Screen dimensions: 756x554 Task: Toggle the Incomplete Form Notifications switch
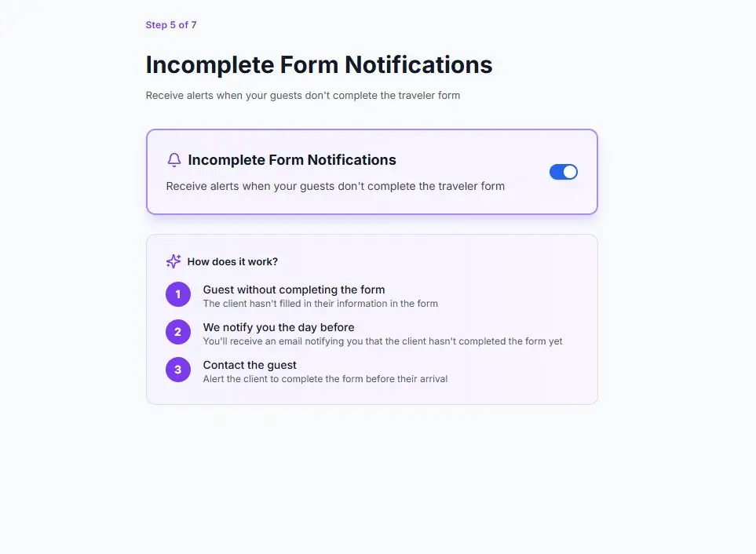563,172
